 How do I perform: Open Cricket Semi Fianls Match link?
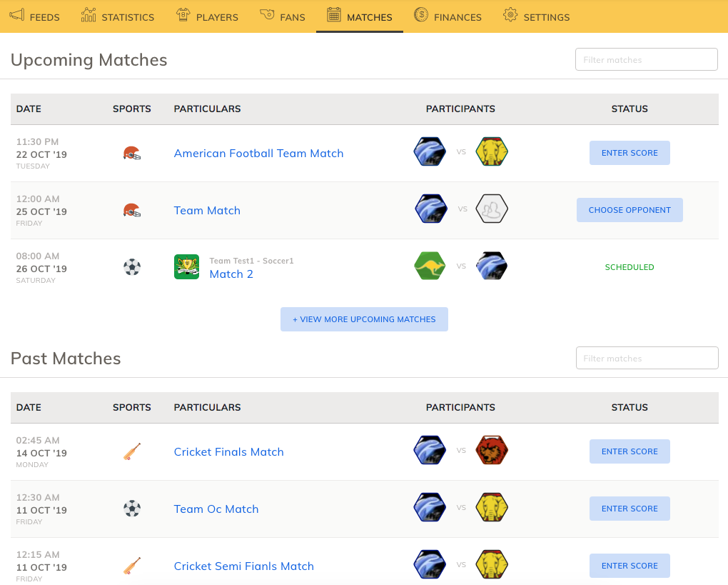[x=244, y=566]
